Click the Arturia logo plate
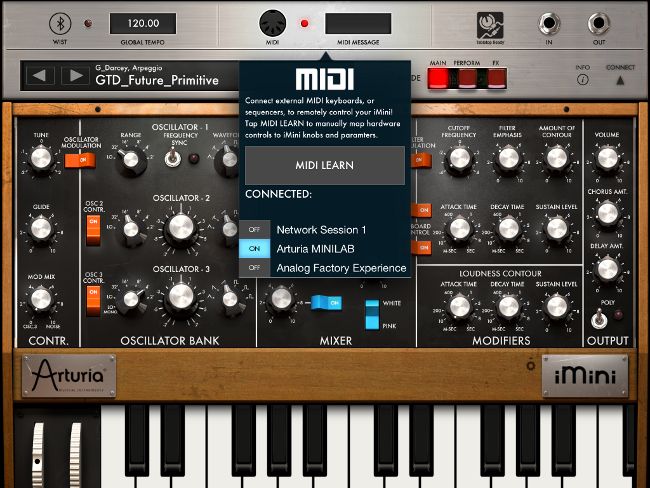650x488 pixels. 69,376
